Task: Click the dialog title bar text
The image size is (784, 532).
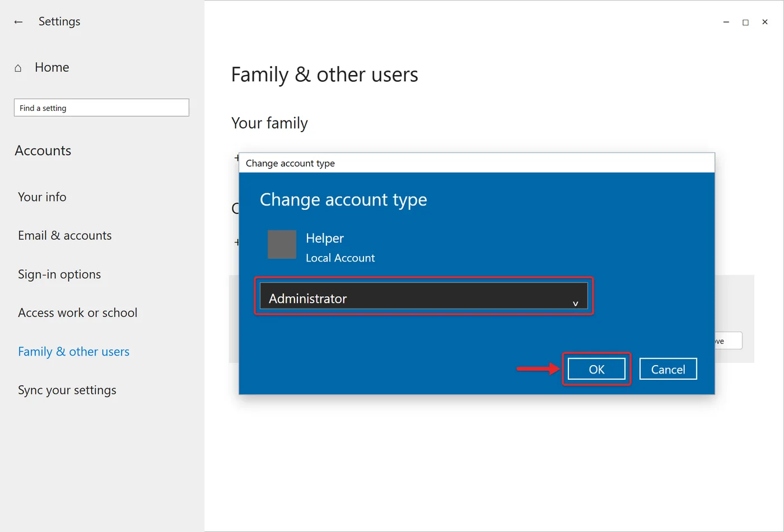Action: point(290,164)
